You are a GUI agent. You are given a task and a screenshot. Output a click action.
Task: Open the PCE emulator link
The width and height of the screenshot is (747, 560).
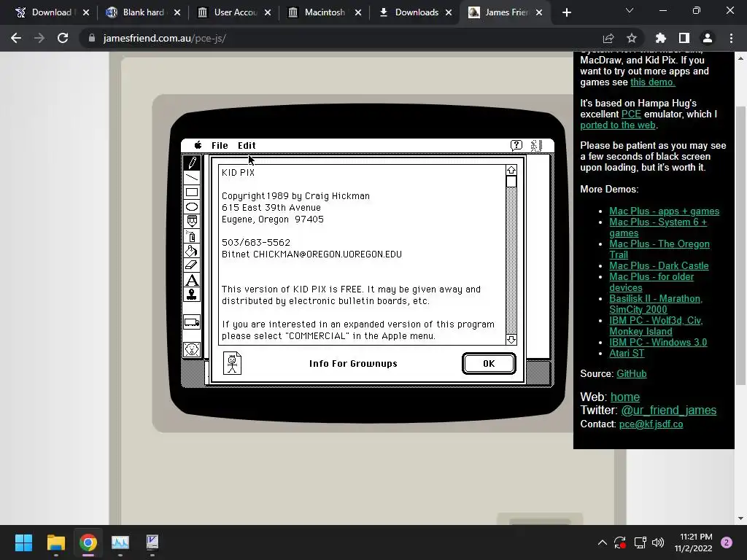(631, 114)
